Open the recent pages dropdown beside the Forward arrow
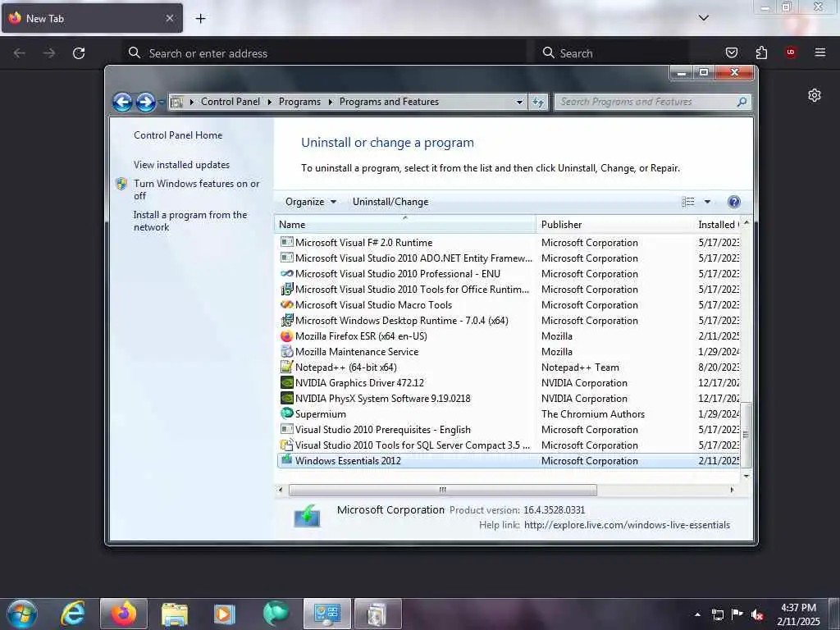The height and width of the screenshot is (630, 840). (162, 102)
